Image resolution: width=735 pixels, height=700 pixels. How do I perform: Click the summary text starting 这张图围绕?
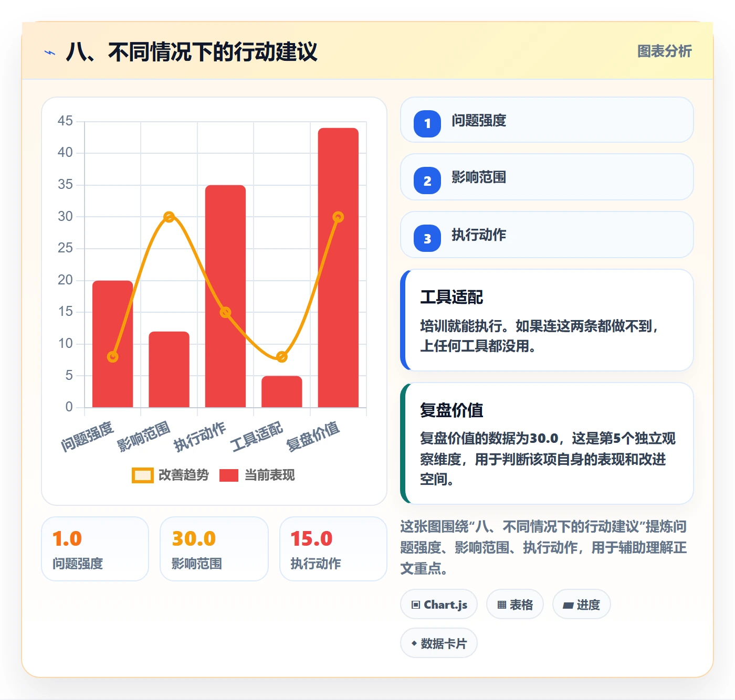point(543,547)
